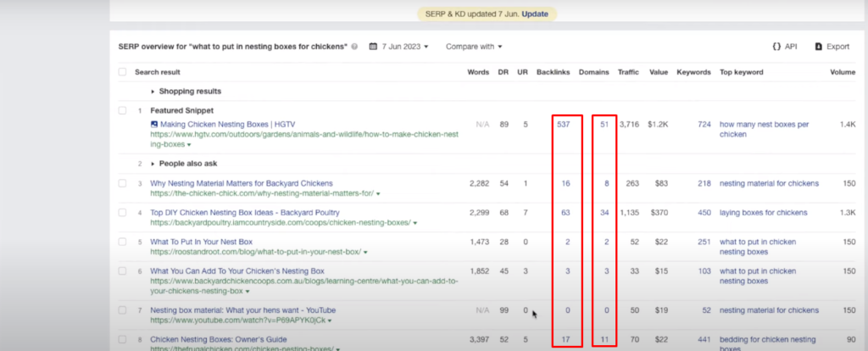Click keywords value 441 for Owner's Guide

(x=704, y=339)
